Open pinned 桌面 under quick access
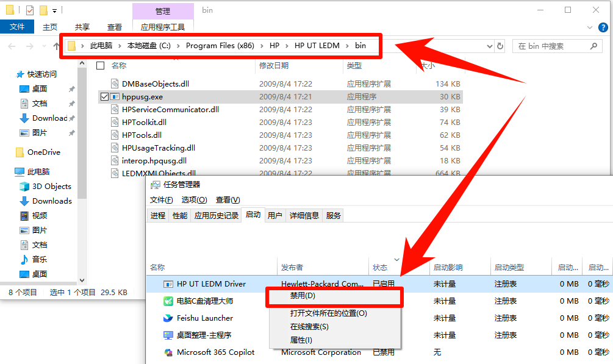This screenshot has width=613, height=364. pos(39,89)
